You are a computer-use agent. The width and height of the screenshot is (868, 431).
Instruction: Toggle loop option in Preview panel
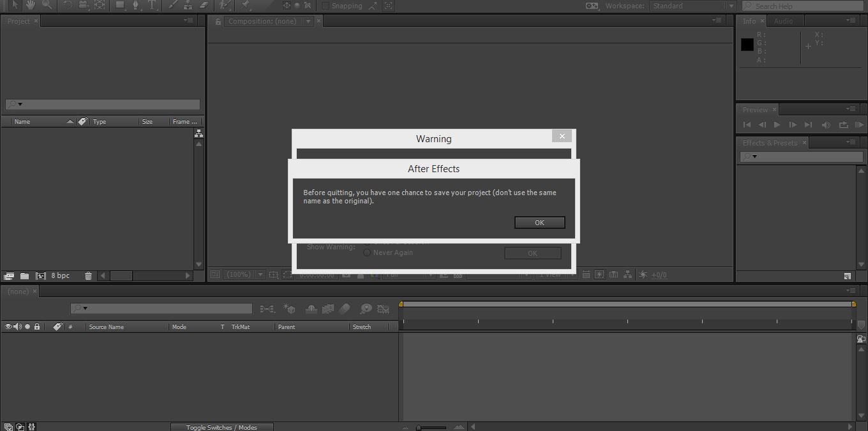tap(843, 125)
